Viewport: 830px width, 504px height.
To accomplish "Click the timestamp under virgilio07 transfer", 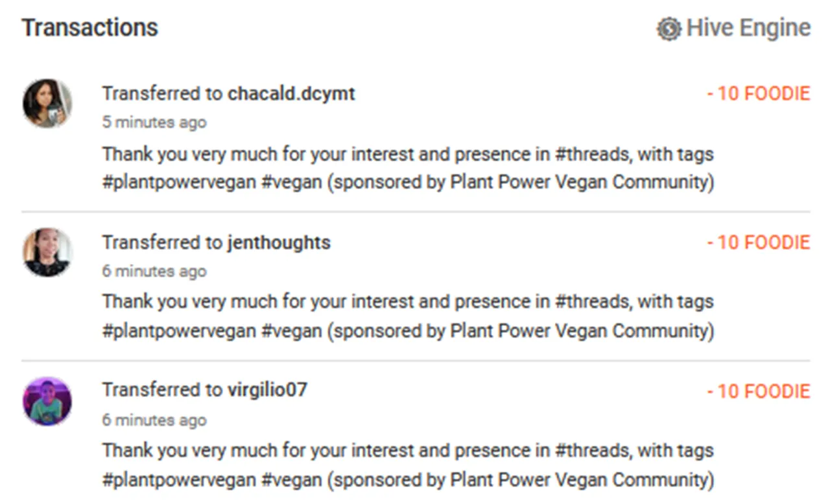I will click(x=154, y=420).
